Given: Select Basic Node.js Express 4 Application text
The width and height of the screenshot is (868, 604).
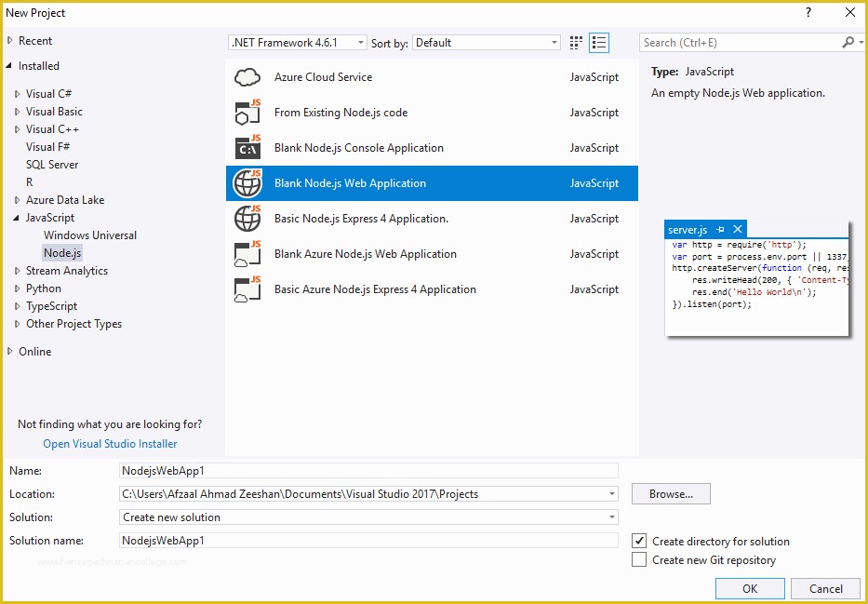Looking at the screenshot, I should 362,219.
